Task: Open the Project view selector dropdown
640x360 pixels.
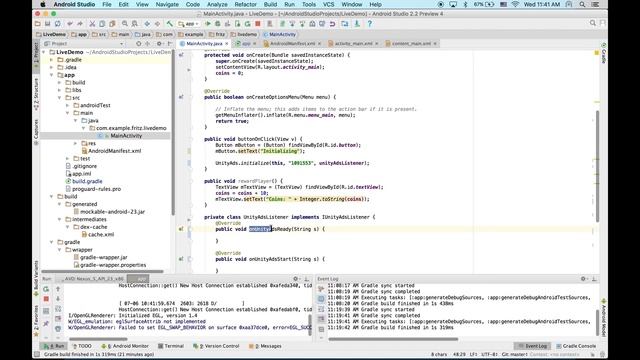Action: point(84,43)
